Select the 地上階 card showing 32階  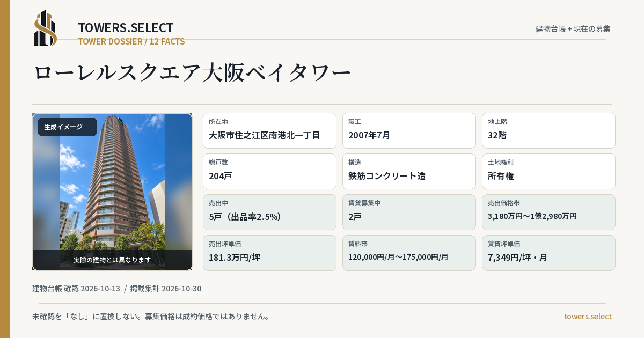click(x=548, y=130)
